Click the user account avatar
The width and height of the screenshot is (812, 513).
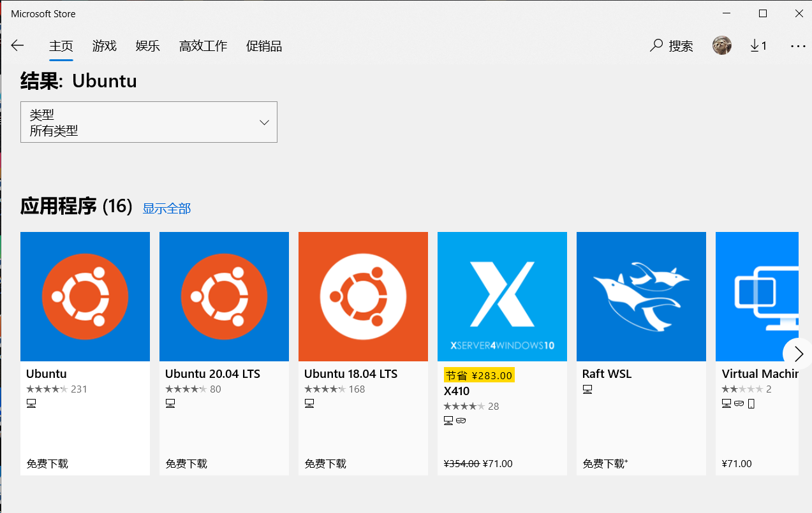point(721,45)
